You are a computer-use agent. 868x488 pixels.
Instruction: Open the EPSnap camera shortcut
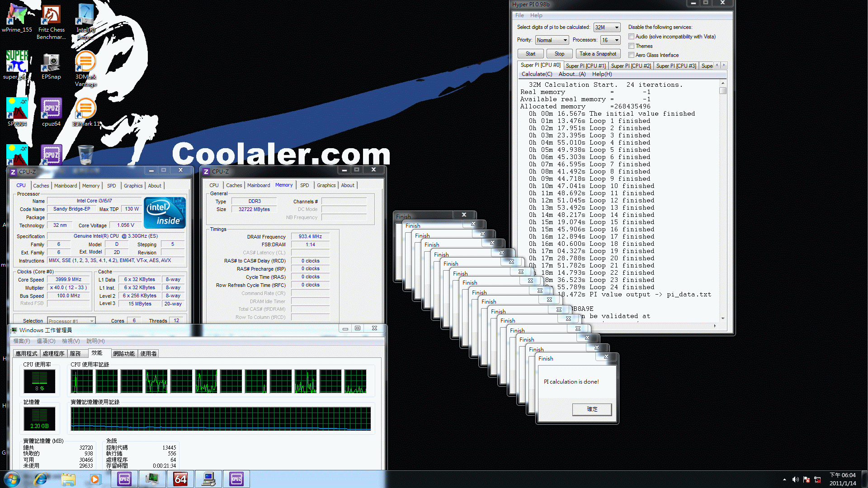click(51, 66)
